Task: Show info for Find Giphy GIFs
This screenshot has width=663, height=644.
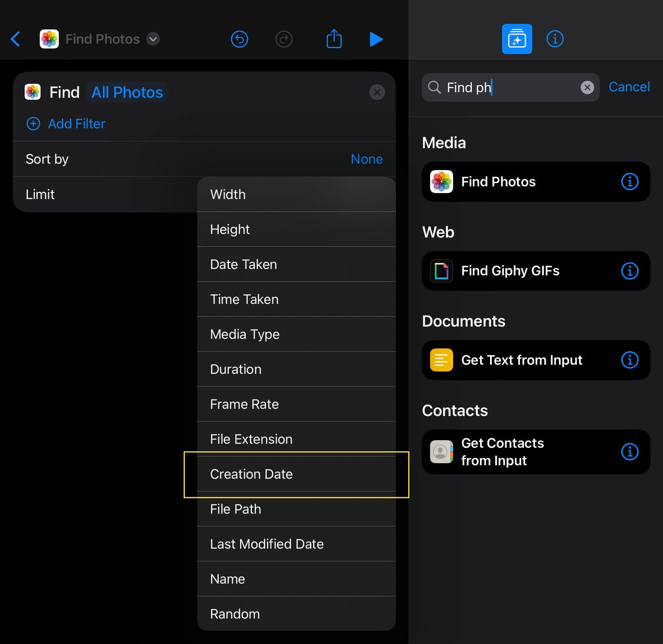Action: pyautogui.click(x=630, y=271)
